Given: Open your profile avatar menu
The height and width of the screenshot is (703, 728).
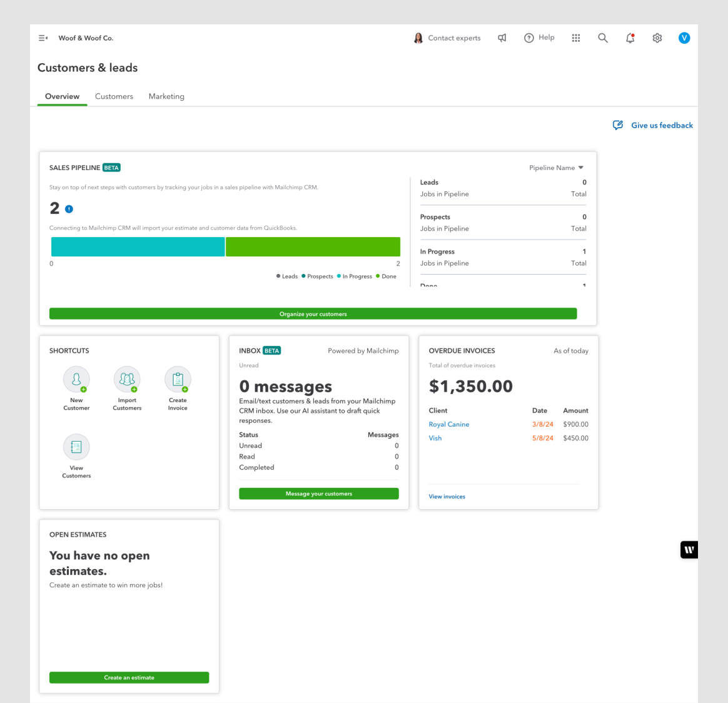Looking at the screenshot, I should pyautogui.click(x=684, y=38).
